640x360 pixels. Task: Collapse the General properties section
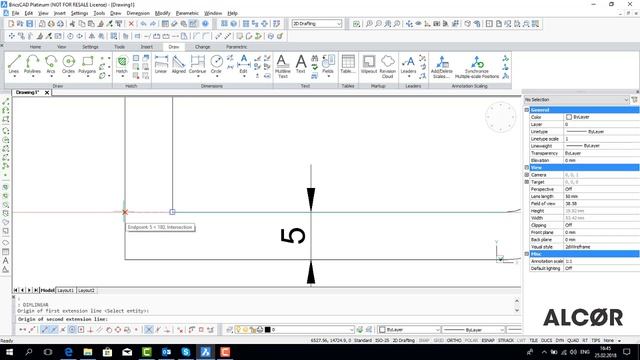click(x=527, y=110)
